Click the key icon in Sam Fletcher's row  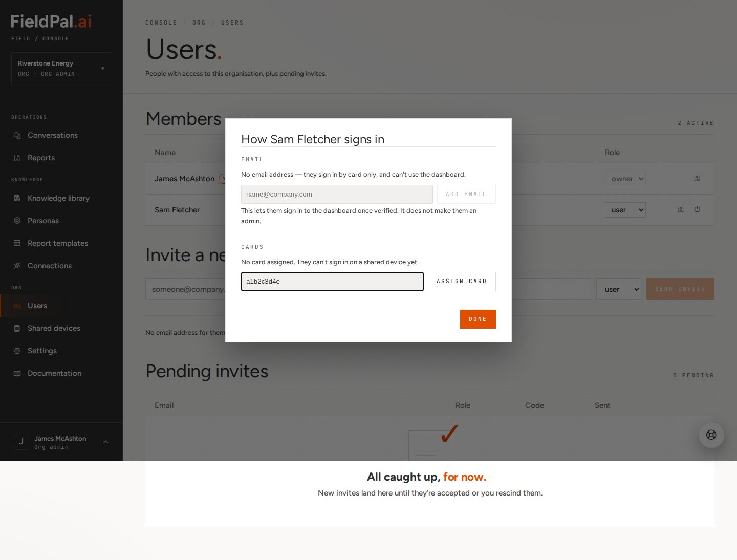coord(681,209)
